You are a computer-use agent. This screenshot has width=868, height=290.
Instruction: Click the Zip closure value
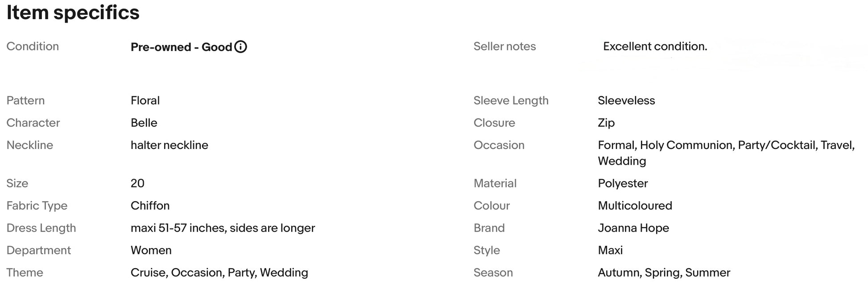click(x=606, y=123)
